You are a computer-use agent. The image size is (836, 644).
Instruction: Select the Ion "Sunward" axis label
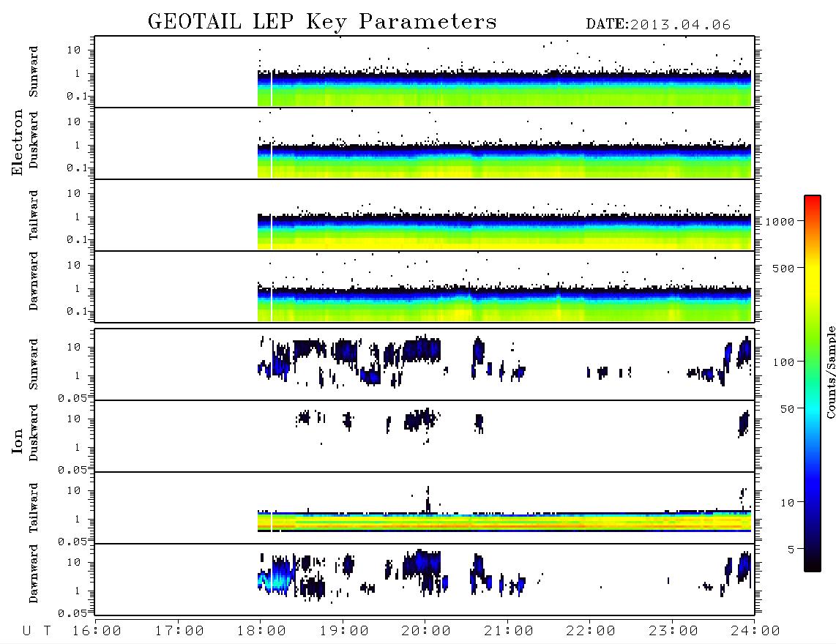(x=34, y=364)
